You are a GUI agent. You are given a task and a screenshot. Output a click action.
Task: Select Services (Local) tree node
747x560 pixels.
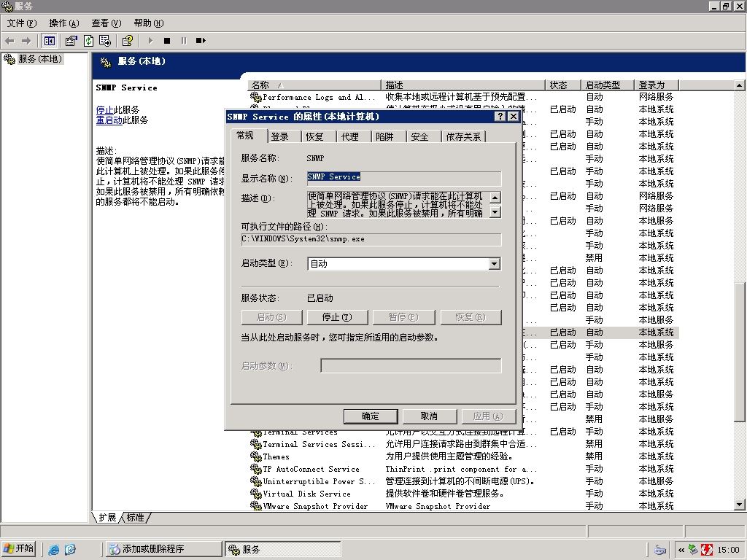[40, 59]
